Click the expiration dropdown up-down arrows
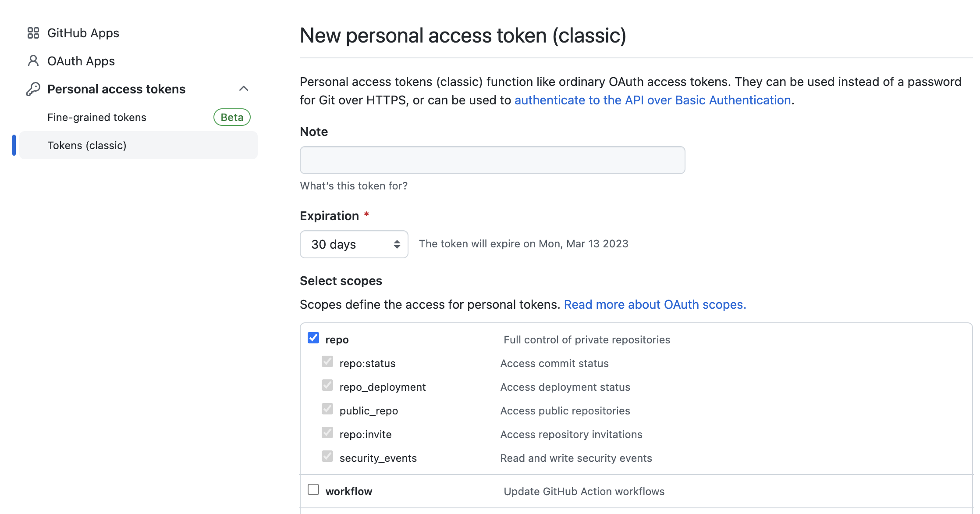 (x=397, y=244)
